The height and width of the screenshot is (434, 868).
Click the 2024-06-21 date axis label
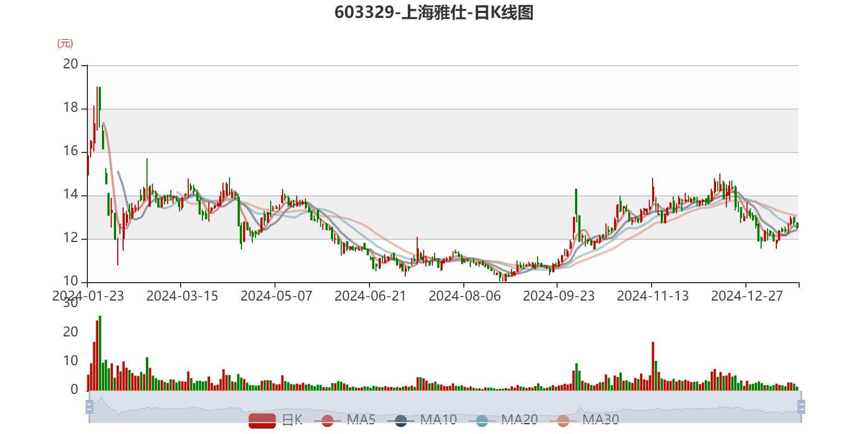point(371,296)
